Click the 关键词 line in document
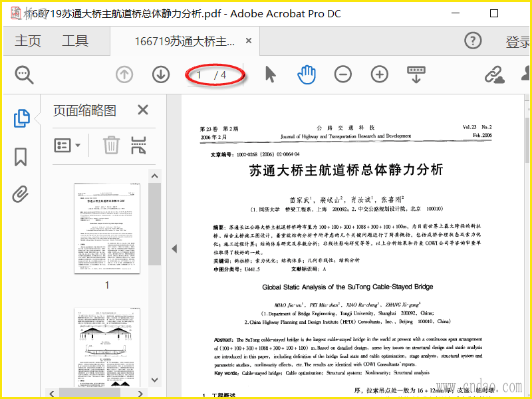 click(287, 261)
